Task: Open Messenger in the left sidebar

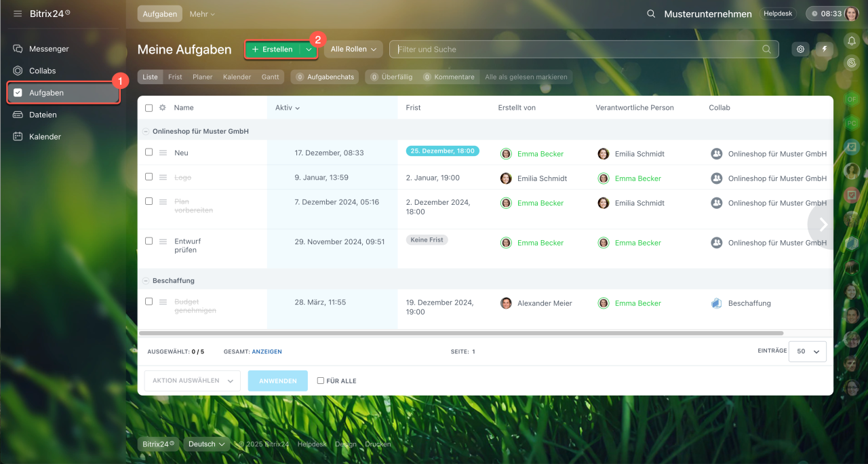Action: [49, 49]
